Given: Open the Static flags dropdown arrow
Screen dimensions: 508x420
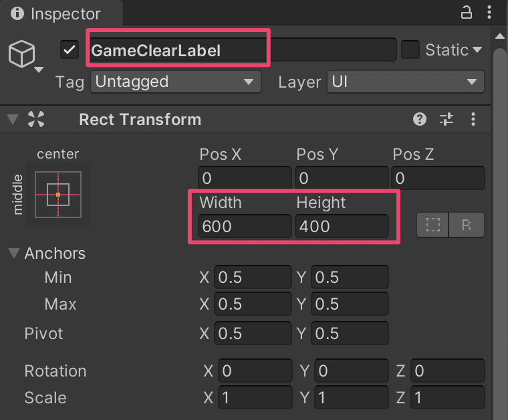Looking at the screenshot, I should point(477,50).
